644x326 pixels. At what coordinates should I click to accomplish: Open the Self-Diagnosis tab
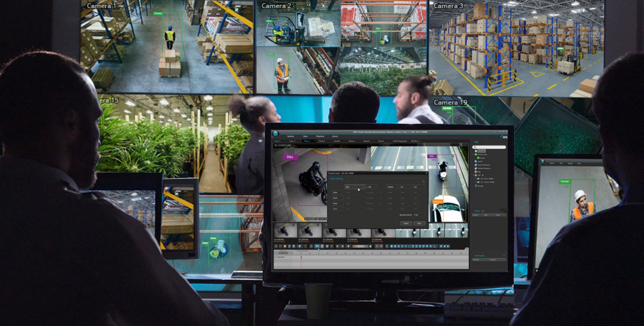point(400,141)
